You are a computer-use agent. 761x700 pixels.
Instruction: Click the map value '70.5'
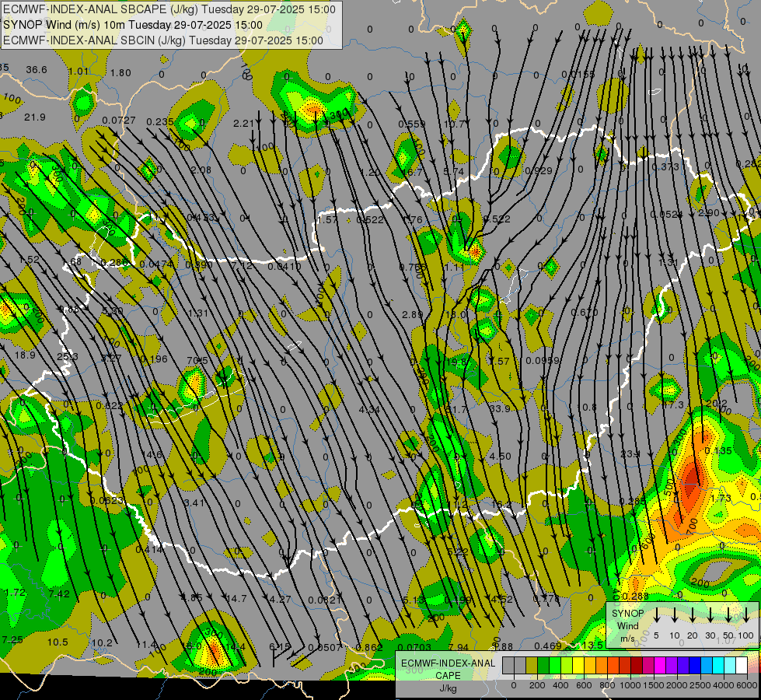(197, 360)
